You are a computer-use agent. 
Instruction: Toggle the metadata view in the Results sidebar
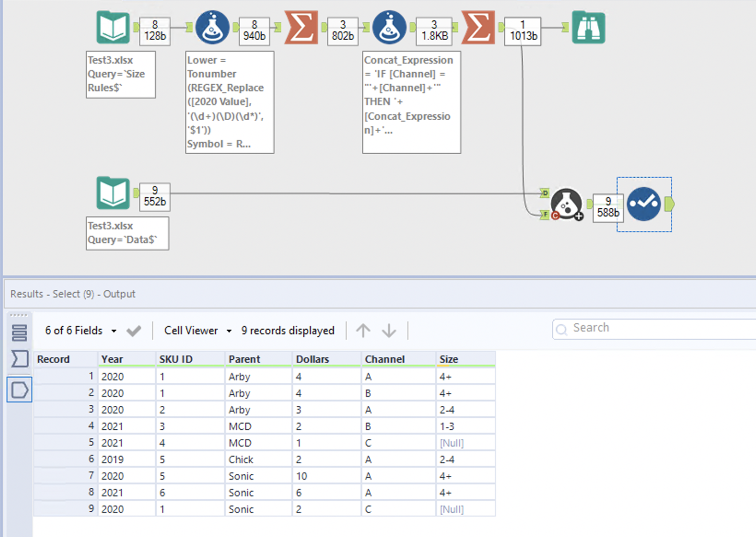tap(19, 359)
